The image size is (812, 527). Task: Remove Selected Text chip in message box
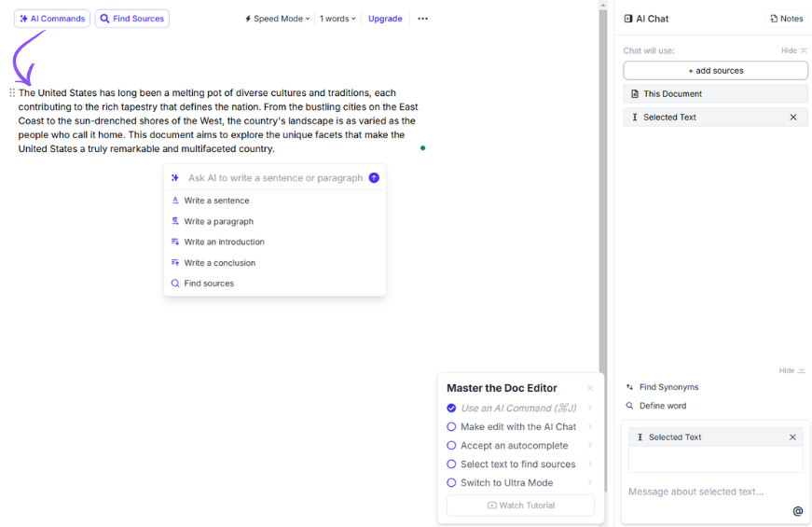[x=792, y=437]
